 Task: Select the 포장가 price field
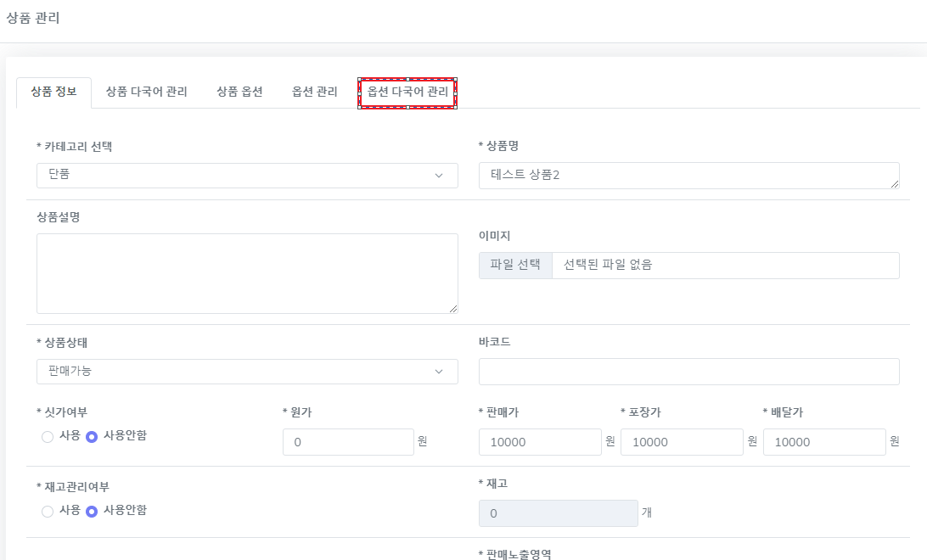coord(682,442)
